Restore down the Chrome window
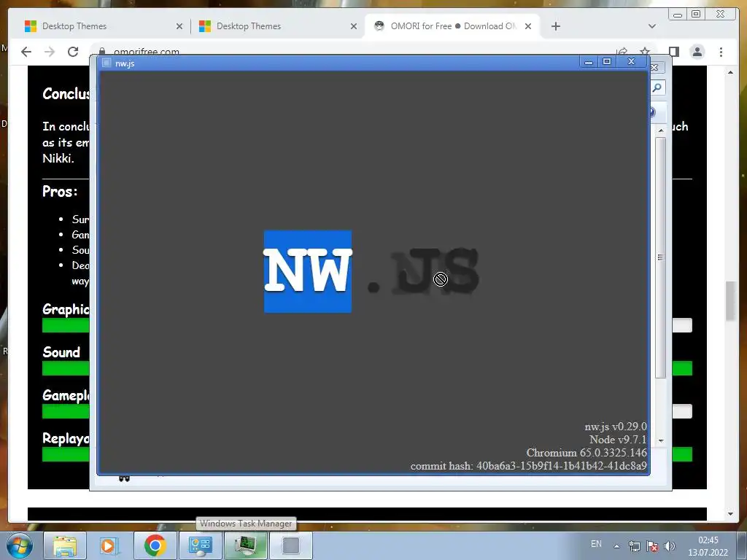 [x=695, y=15]
